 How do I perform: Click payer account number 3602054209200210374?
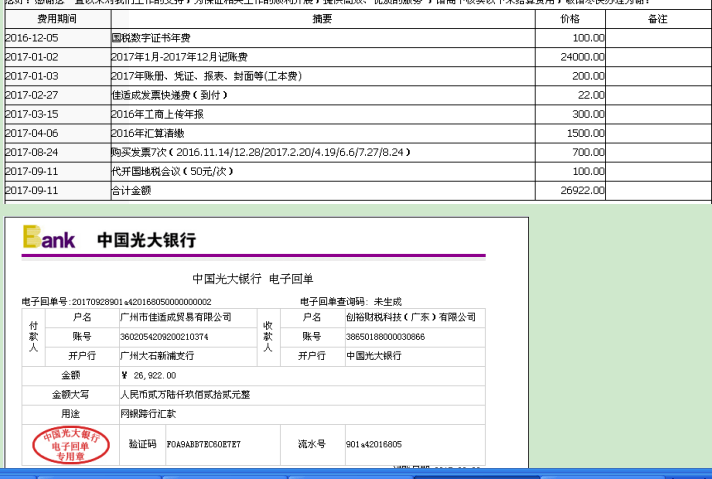point(164,337)
